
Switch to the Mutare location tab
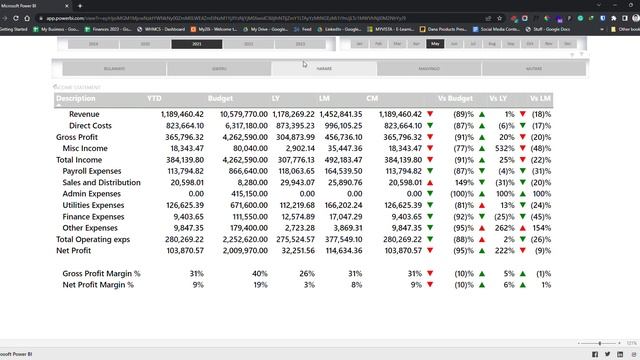pyautogui.click(x=534, y=69)
